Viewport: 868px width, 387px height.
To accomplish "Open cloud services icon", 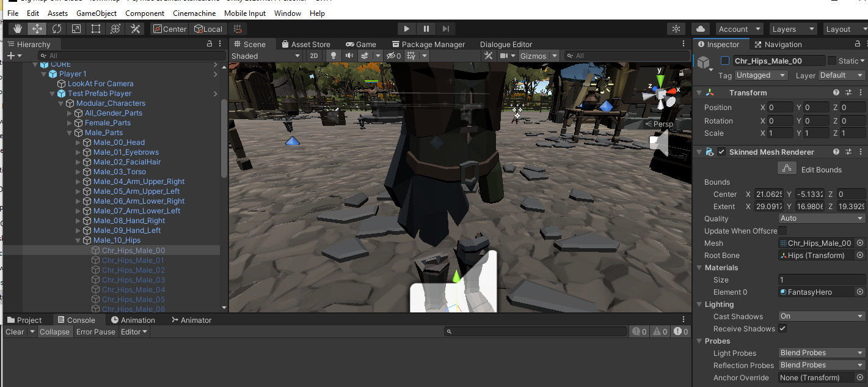I will 700,29.
